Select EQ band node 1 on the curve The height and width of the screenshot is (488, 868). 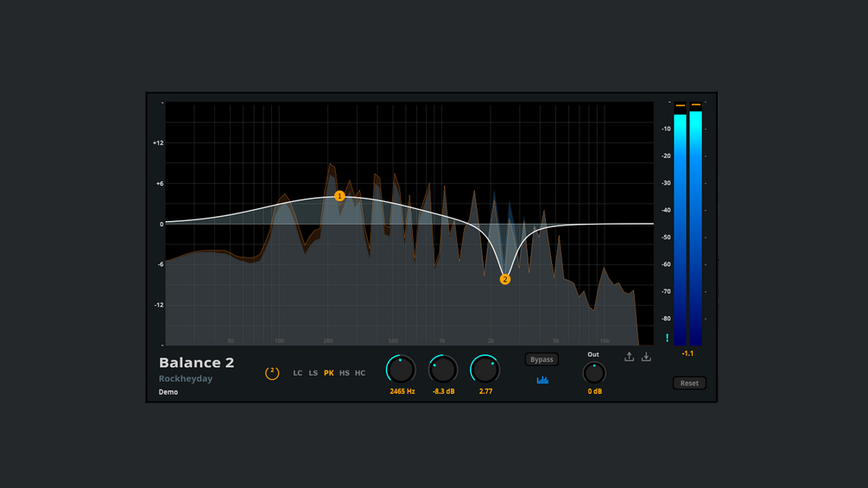point(340,196)
